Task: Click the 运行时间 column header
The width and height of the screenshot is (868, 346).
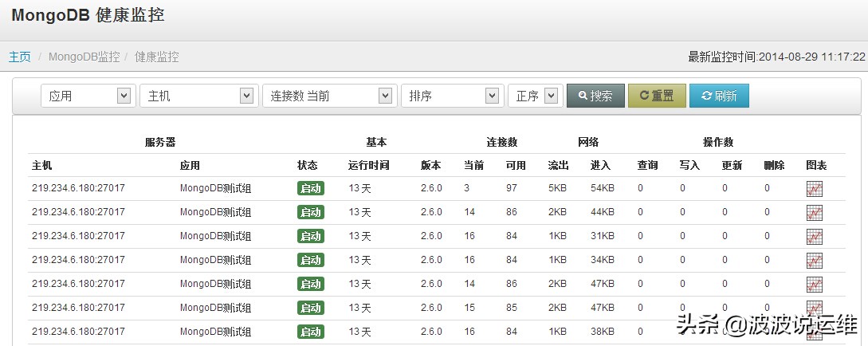Action: pyautogui.click(x=369, y=165)
